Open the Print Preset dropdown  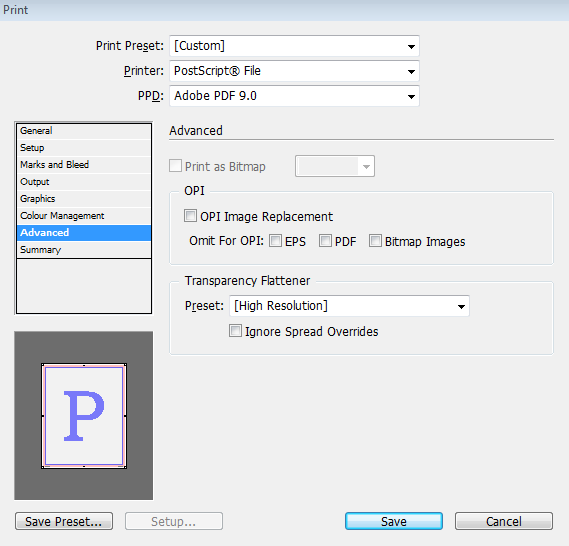[x=294, y=46]
